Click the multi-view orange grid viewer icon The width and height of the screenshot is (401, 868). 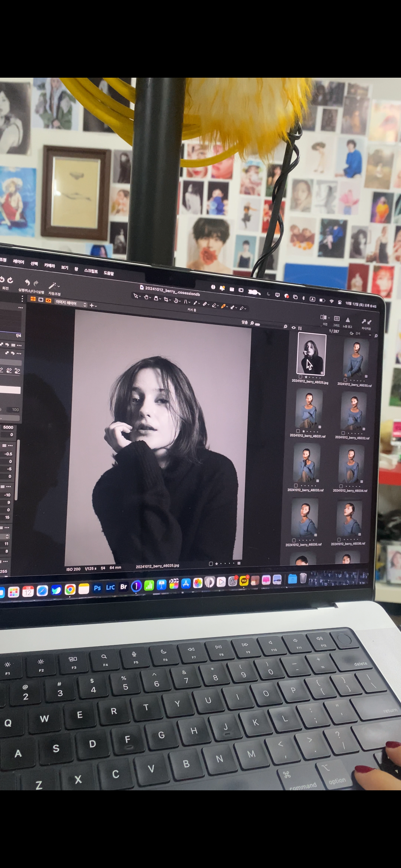[33, 299]
